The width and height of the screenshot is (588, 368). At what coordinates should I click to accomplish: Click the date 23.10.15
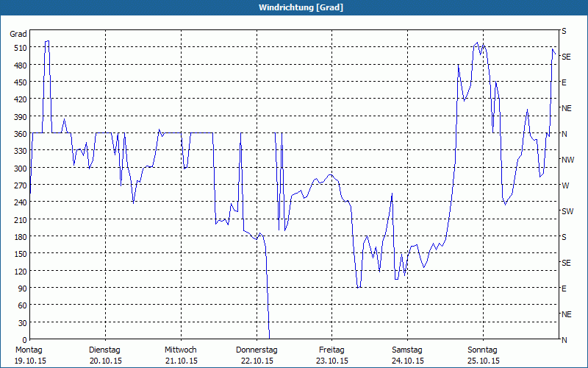pos(332,361)
